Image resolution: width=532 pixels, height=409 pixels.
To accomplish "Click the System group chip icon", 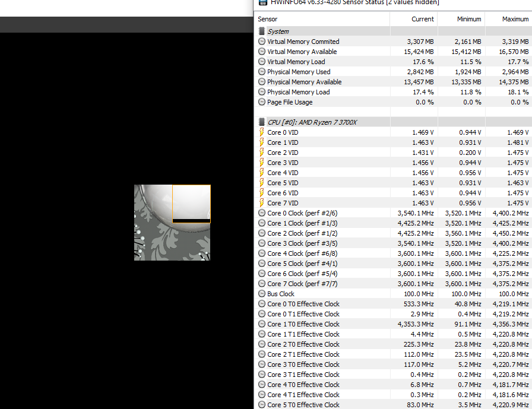I will point(262,31).
